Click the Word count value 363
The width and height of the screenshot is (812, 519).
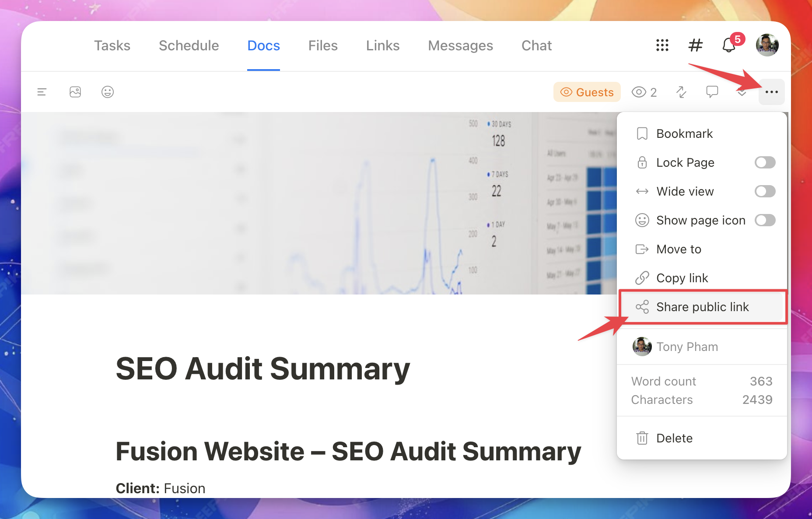pyautogui.click(x=761, y=381)
